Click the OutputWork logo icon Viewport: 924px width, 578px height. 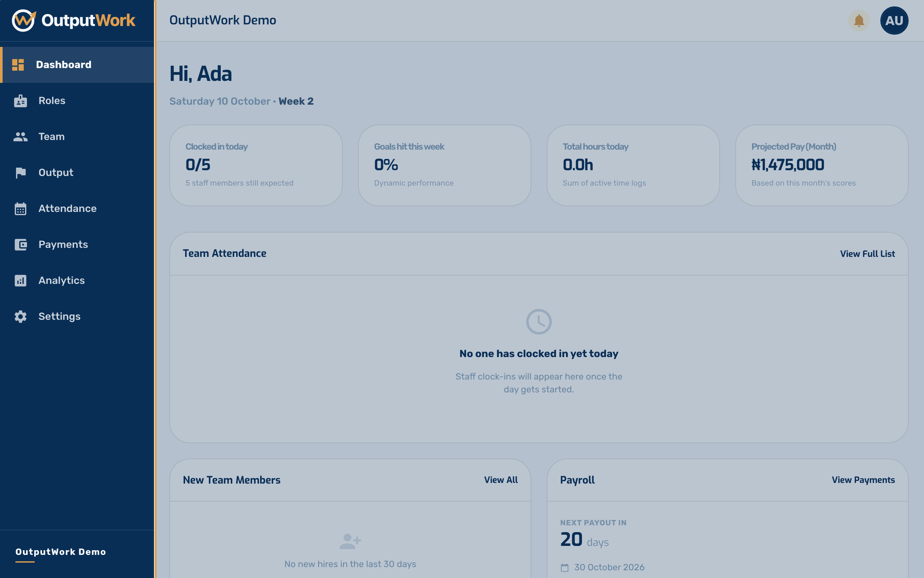tap(24, 20)
